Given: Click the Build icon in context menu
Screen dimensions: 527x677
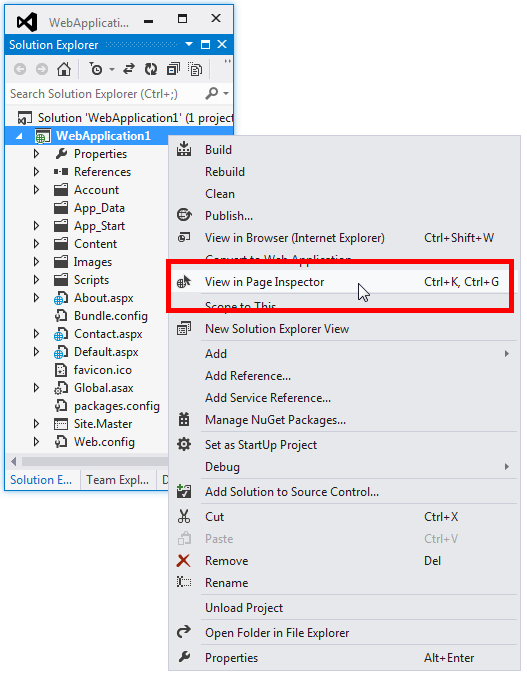Looking at the screenshot, I should (x=184, y=149).
